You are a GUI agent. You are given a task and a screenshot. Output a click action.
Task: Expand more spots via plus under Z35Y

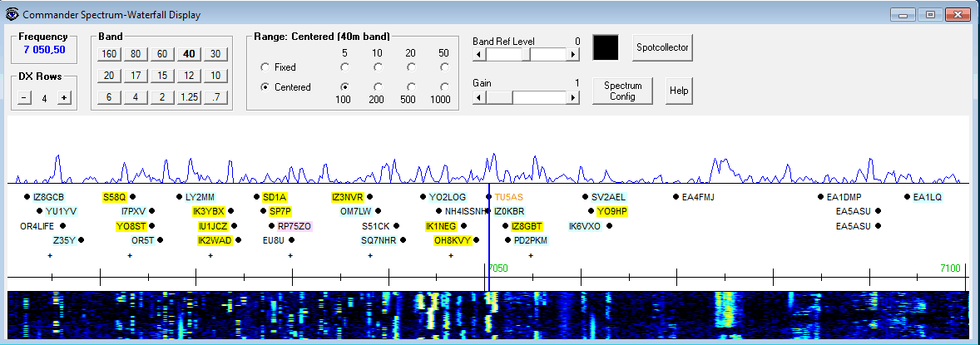[50, 255]
